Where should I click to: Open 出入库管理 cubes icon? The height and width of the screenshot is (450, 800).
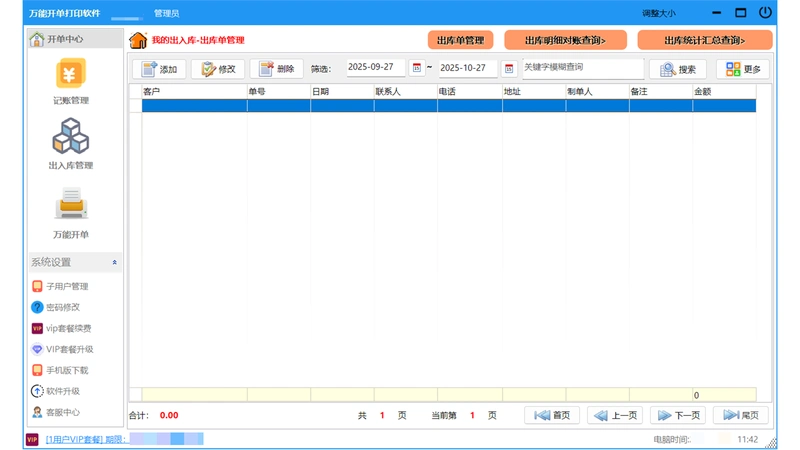click(x=71, y=136)
